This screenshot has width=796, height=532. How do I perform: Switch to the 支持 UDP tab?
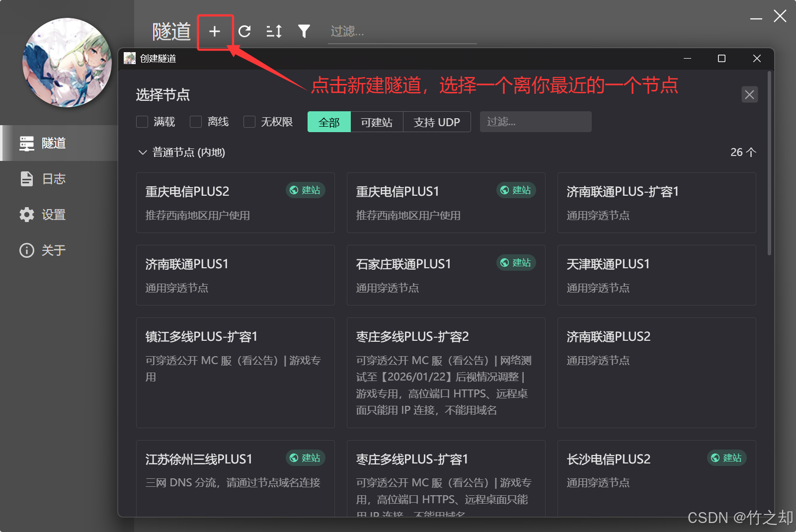(437, 122)
